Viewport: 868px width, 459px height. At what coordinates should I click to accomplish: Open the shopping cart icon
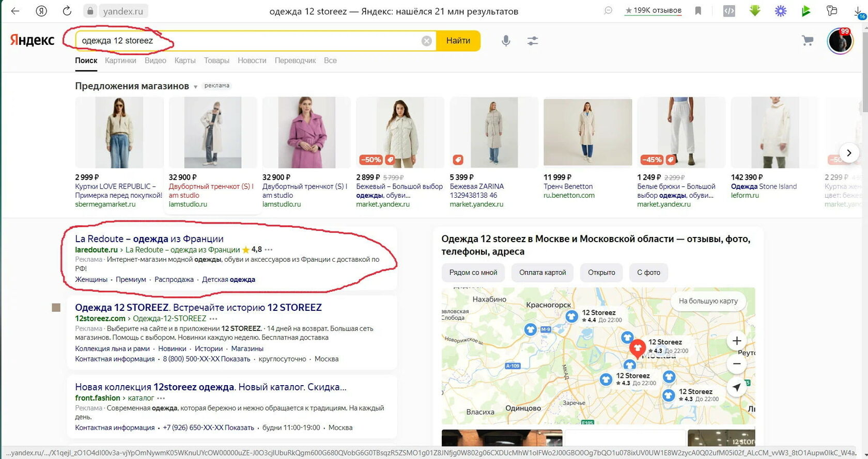click(808, 41)
